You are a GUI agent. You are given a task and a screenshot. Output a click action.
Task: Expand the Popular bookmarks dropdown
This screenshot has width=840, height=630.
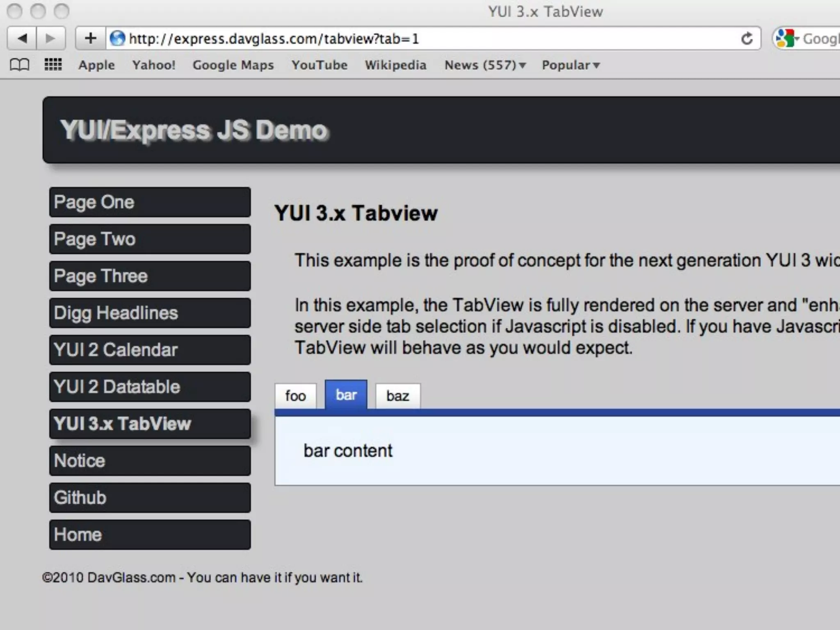[571, 65]
